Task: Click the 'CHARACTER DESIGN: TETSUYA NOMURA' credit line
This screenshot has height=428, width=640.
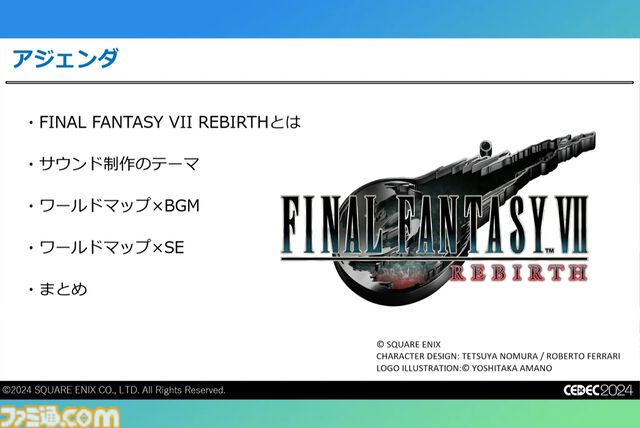Action: [x=498, y=356]
